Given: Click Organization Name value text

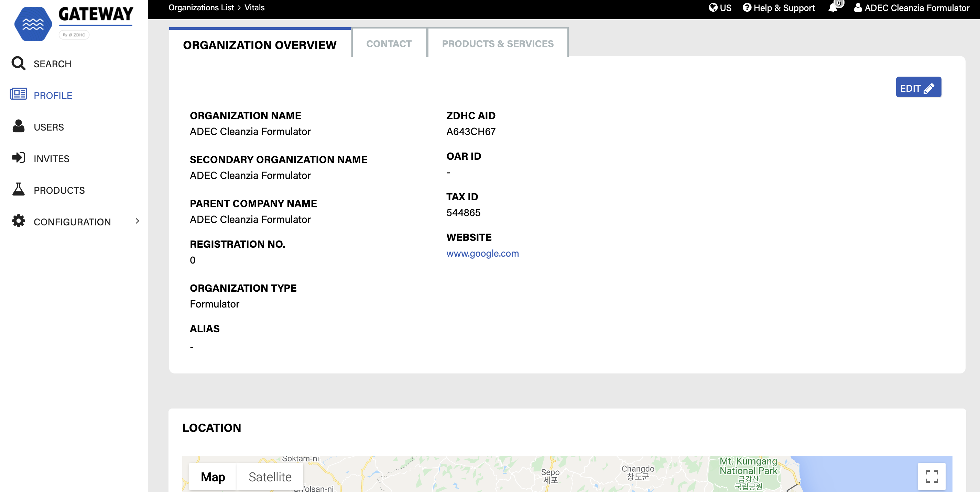Looking at the screenshot, I should 250,132.
